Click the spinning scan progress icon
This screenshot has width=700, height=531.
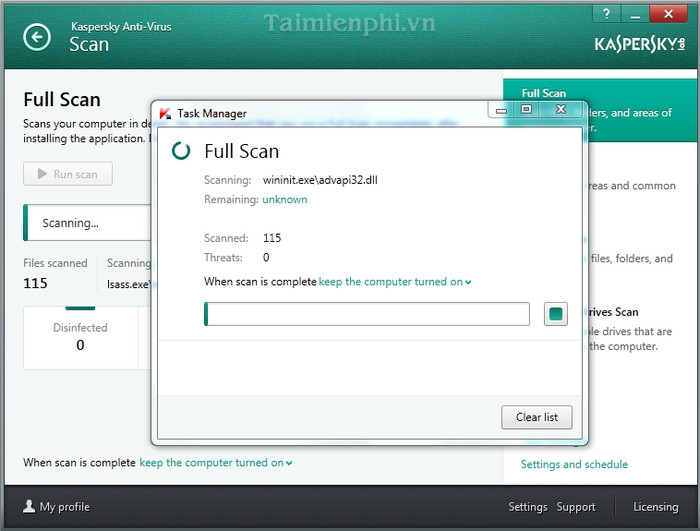point(181,151)
